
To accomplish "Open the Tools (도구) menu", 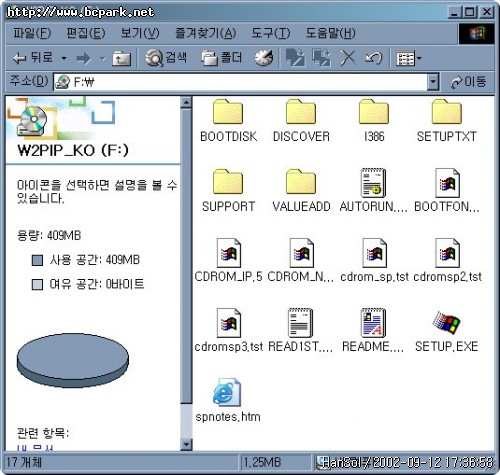I will coord(271,33).
